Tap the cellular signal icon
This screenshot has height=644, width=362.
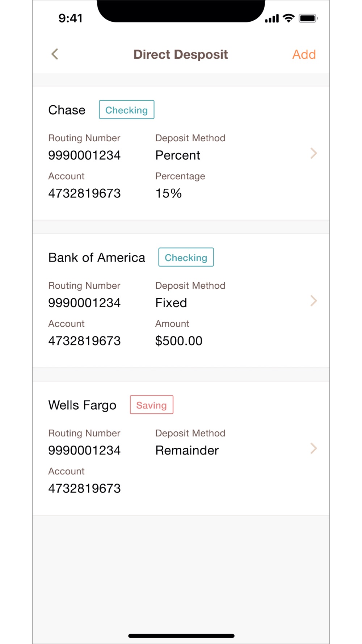[x=272, y=18]
